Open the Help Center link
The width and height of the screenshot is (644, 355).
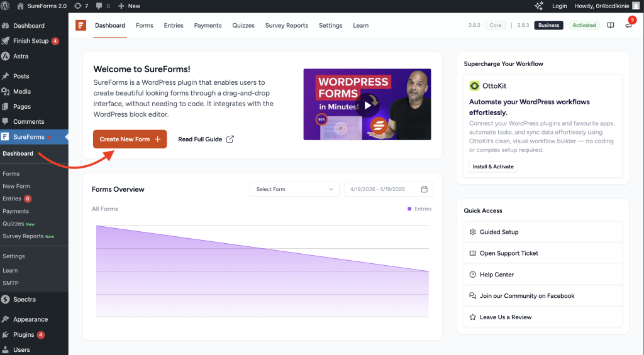tap(543, 275)
